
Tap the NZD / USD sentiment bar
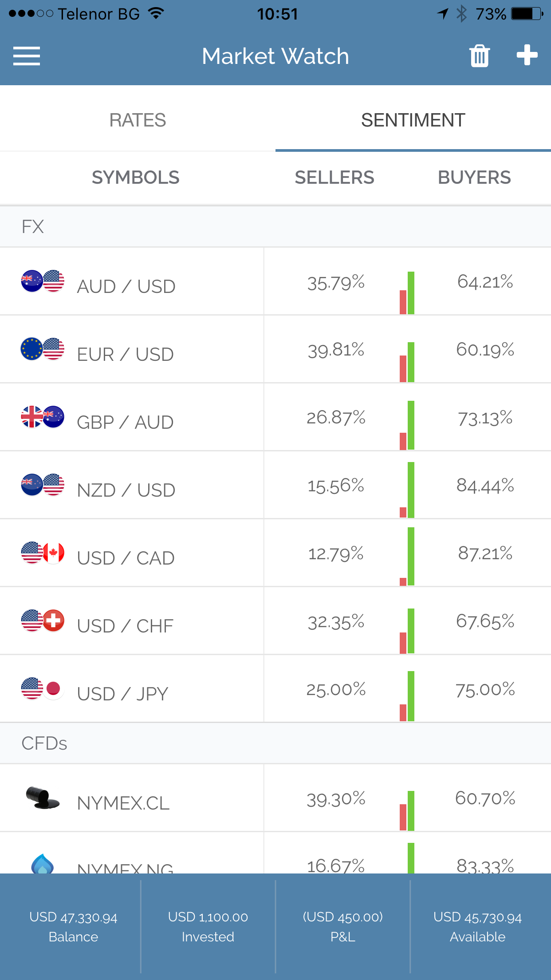407,490
